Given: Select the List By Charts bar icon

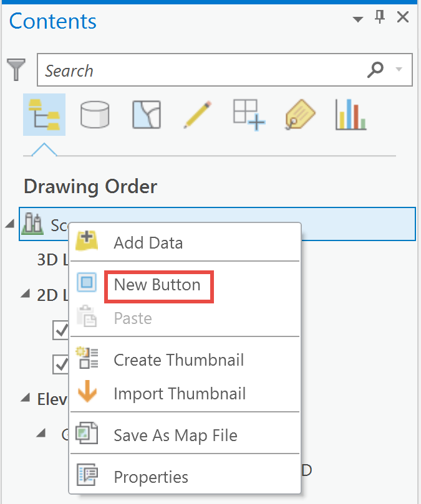Looking at the screenshot, I should [350, 115].
